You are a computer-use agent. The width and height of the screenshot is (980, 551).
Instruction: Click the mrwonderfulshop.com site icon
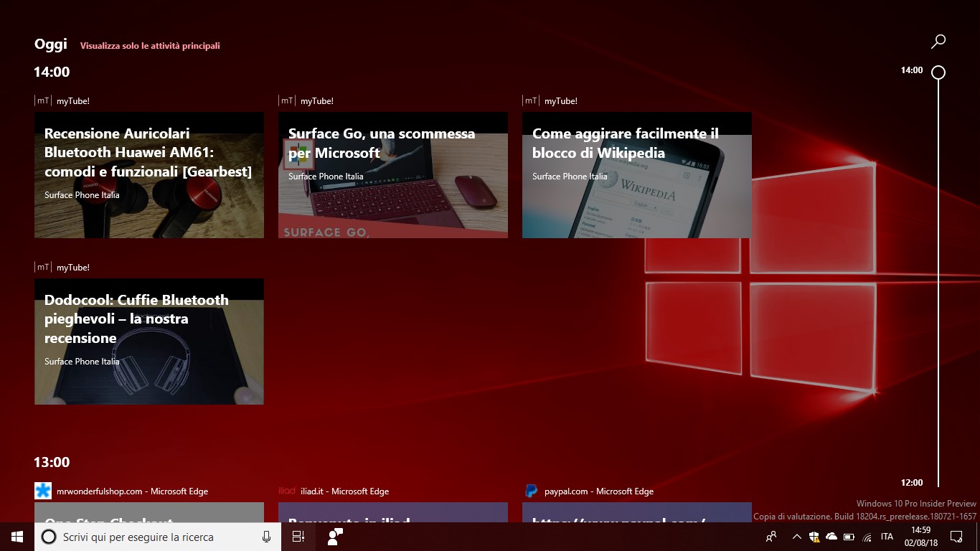tap(43, 491)
